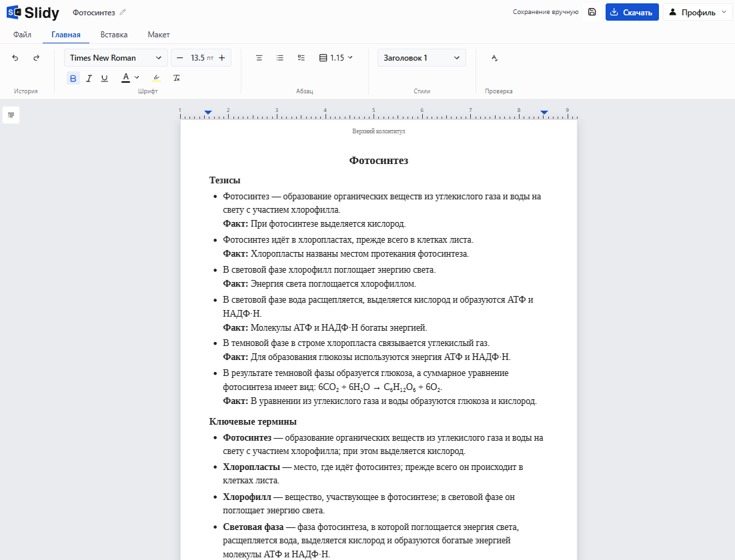Open the Макет tab
The height and width of the screenshot is (560, 735).
click(159, 35)
